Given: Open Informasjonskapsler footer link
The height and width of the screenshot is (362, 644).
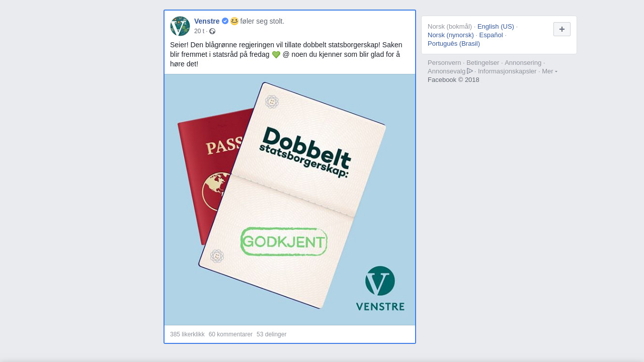Looking at the screenshot, I should click(x=507, y=71).
